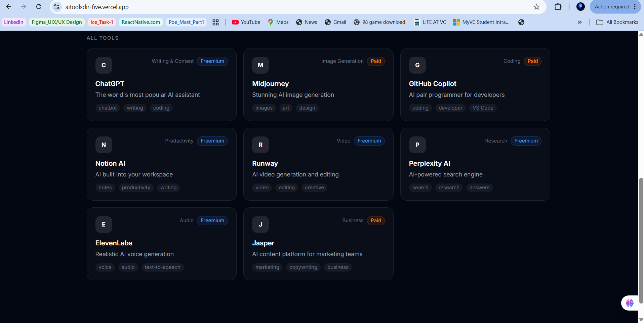Image resolution: width=644 pixels, height=323 pixels.
Task: Click the ChatGPT 'C' logo icon
Action: pos(104,65)
